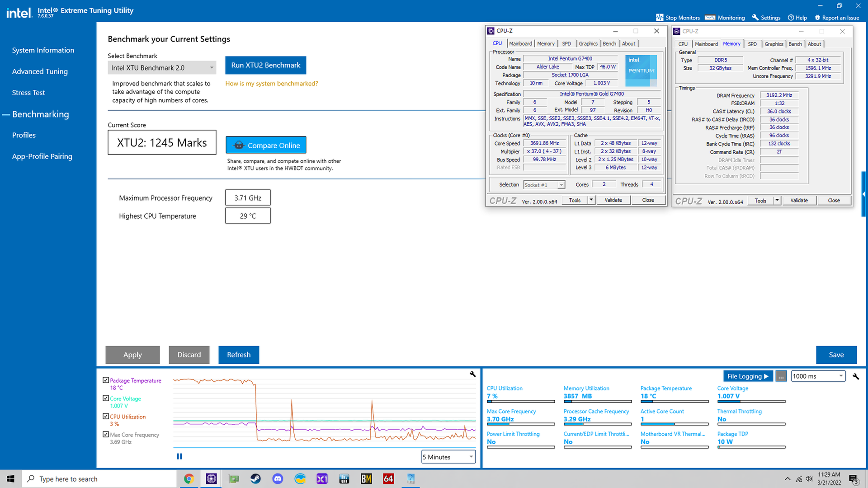This screenshot has height=488, width=868.
Task: Open HWiNFO from the taskbar
Action: click(x=344, y=479)
